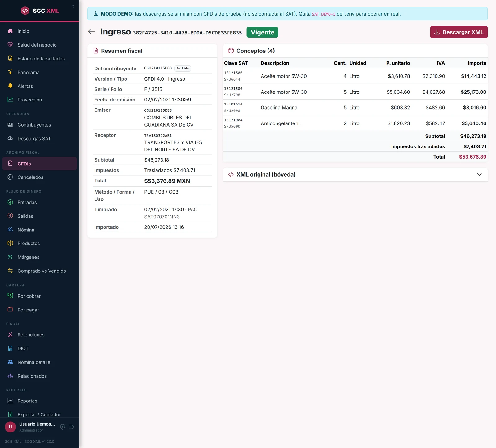Image resolution: width=496 pixels, height=448 pixels.
Task: Click the Inicio home icon
Action: [10, 31]
